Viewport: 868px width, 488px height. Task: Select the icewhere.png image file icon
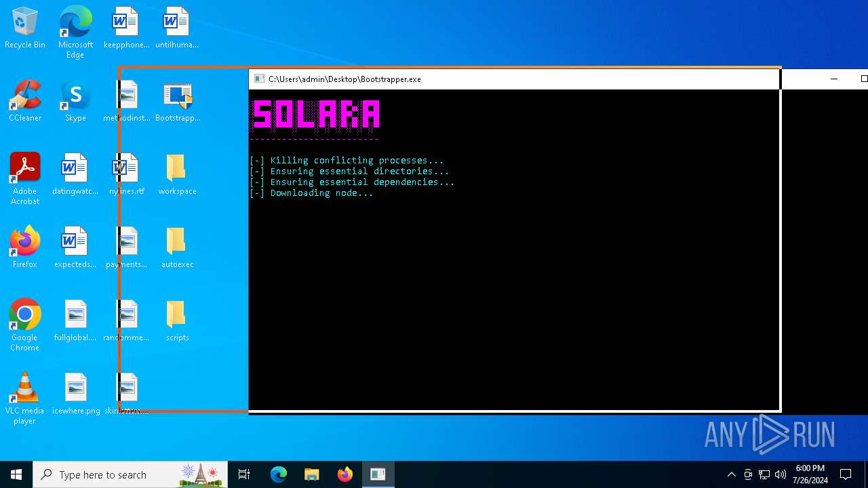coord(75,394)
